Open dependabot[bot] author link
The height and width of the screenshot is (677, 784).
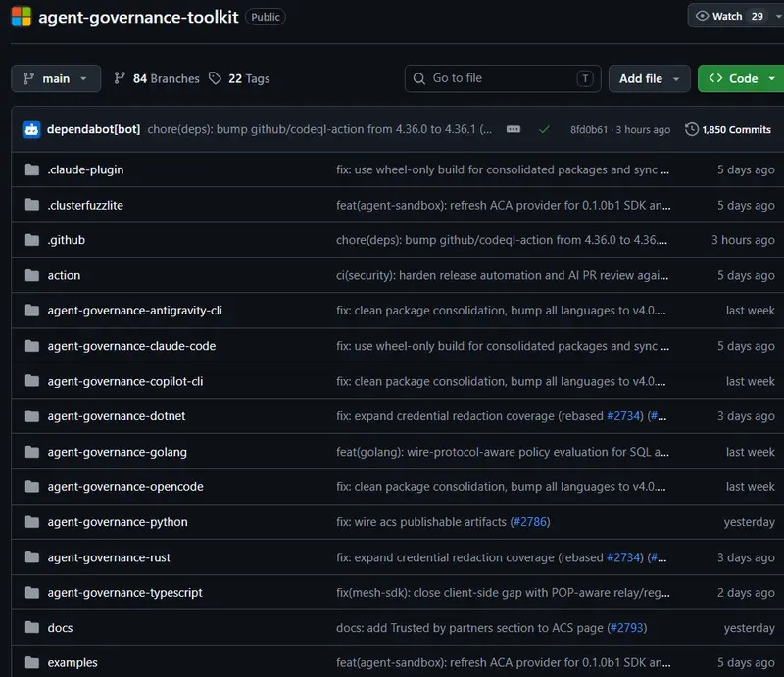click(x=93, y=129)
